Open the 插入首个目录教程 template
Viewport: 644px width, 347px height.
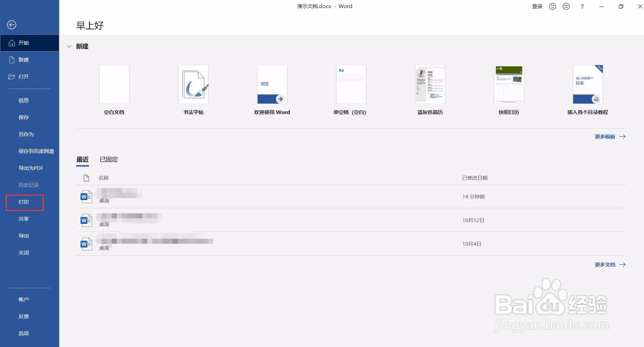588,90
